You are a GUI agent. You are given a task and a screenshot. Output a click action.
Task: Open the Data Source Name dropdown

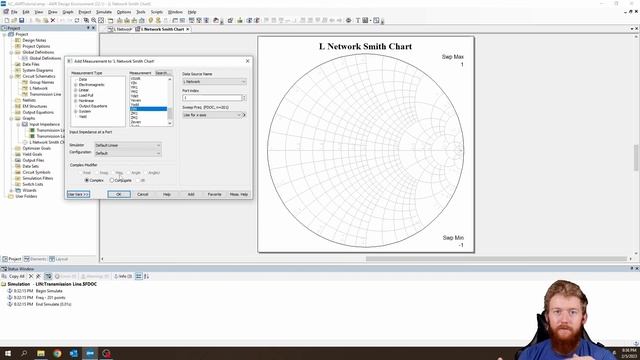coord(214,82)
